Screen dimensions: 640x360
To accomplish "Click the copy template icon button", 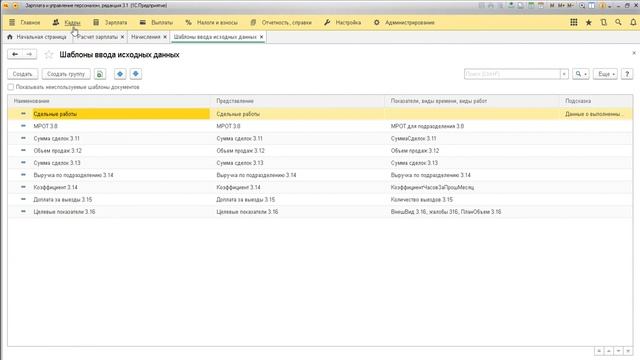I will [100, 74].
